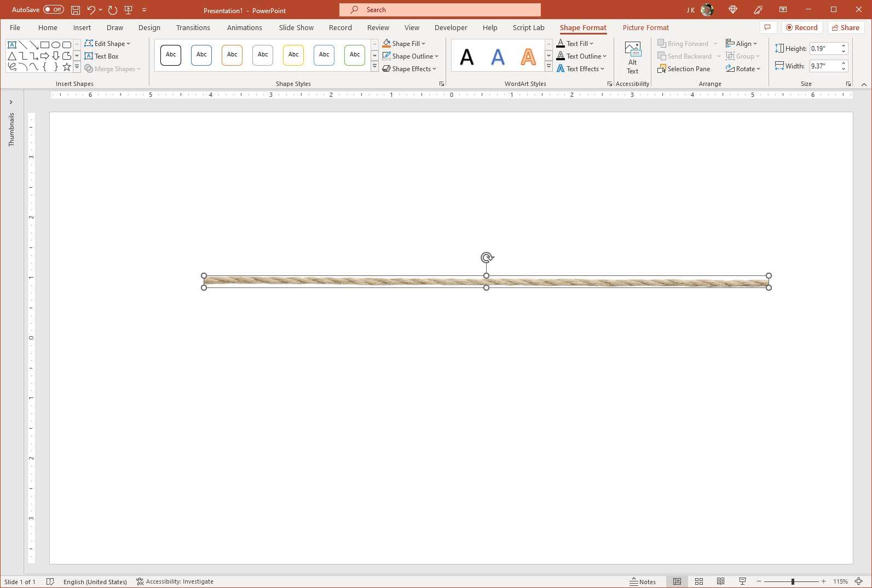Select the arc shape

(x=22, y=67)
